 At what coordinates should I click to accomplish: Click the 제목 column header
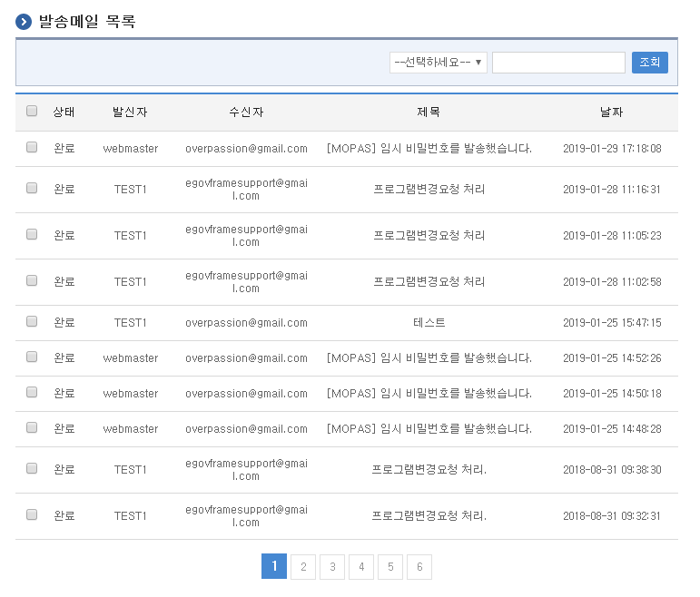[x=429, y=112]
